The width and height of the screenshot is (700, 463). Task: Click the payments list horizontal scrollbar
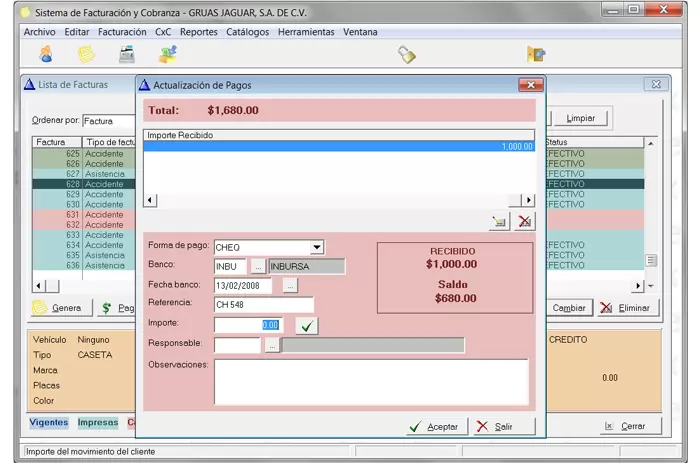(x=339, y=201)
